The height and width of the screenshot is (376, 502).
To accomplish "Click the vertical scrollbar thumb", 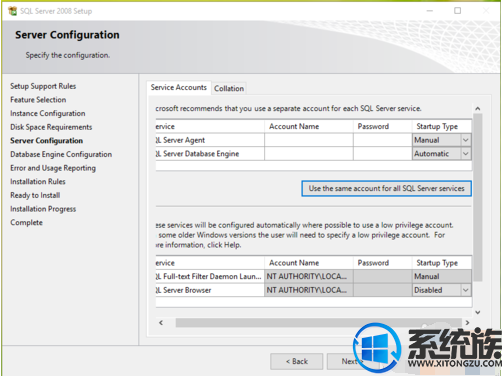I will (478, 197).
